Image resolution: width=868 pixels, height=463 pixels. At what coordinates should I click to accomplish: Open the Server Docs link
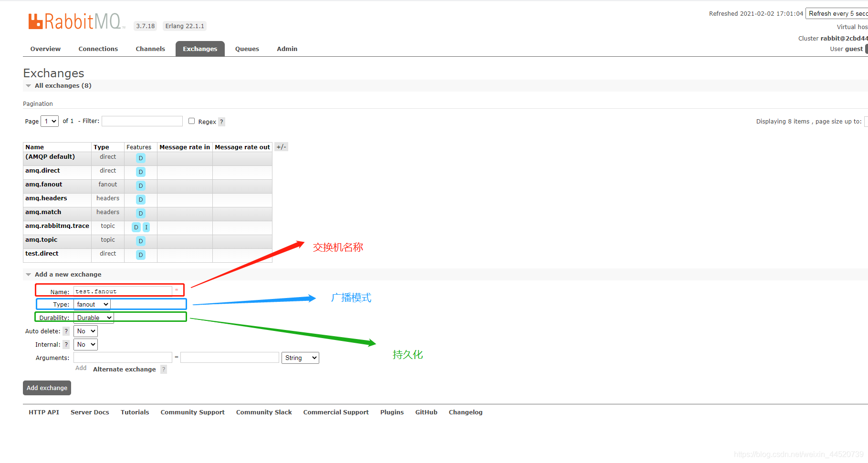(x=90, y=412)
